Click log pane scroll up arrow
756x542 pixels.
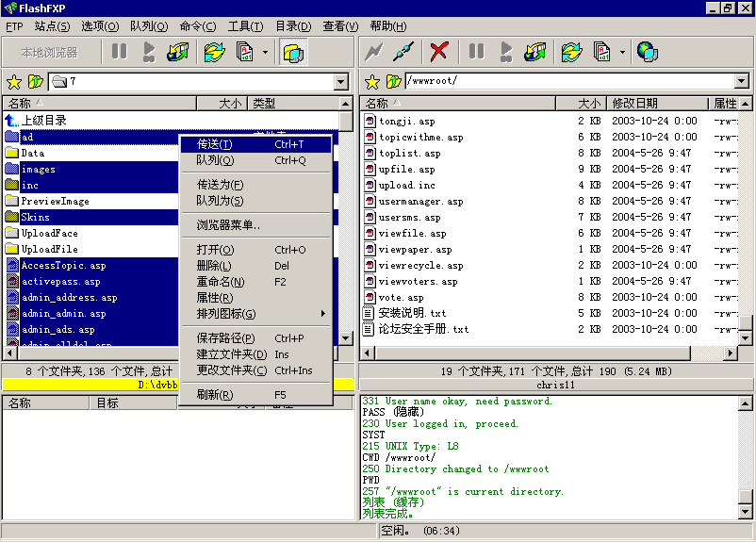tap(745, 403)
